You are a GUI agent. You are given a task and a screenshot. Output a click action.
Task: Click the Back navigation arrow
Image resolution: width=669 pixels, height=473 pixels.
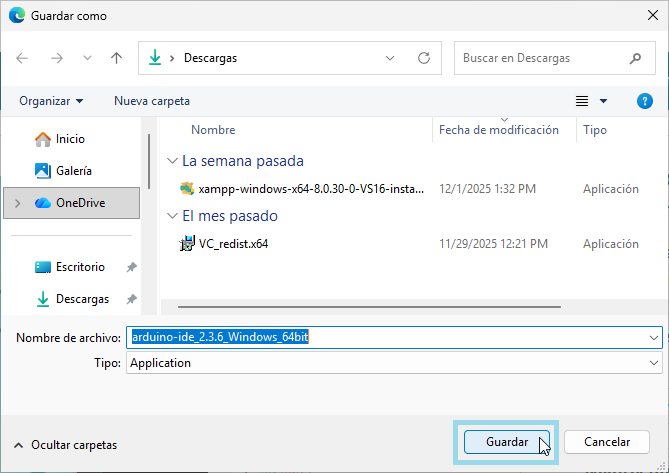22,58
